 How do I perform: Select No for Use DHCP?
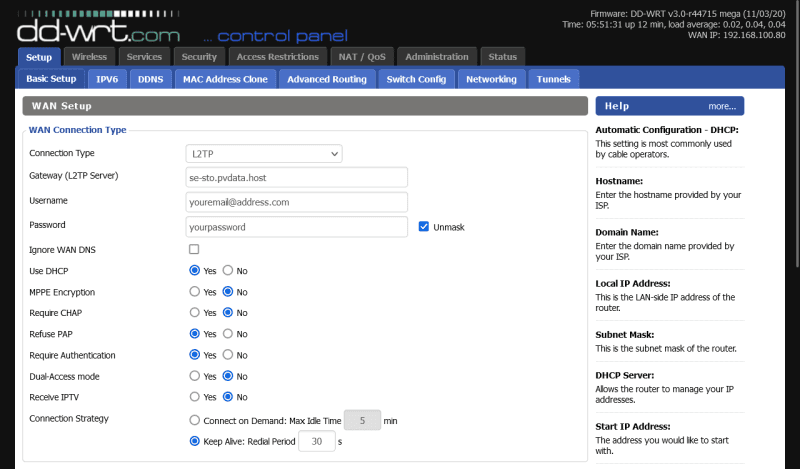tap(228, 270)
